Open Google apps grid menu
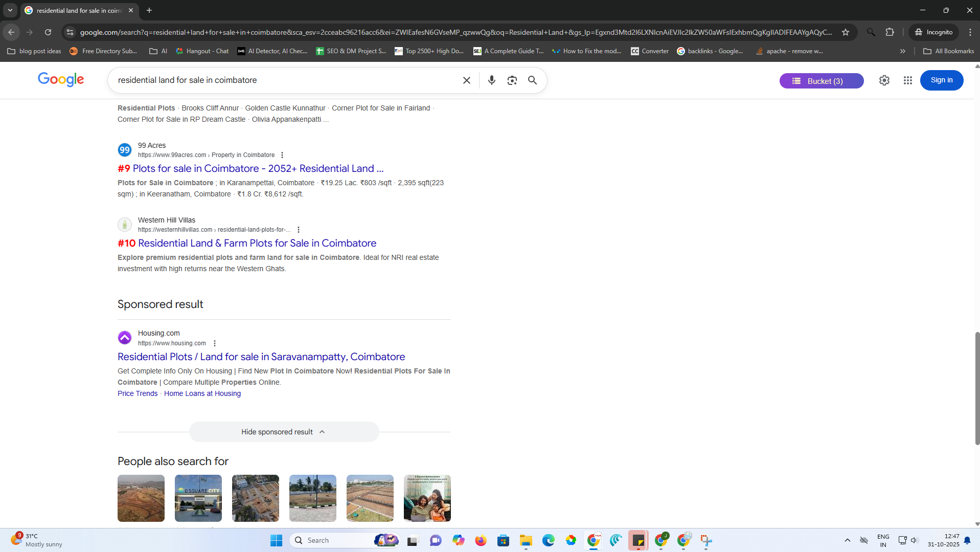 tap(907, 80)
